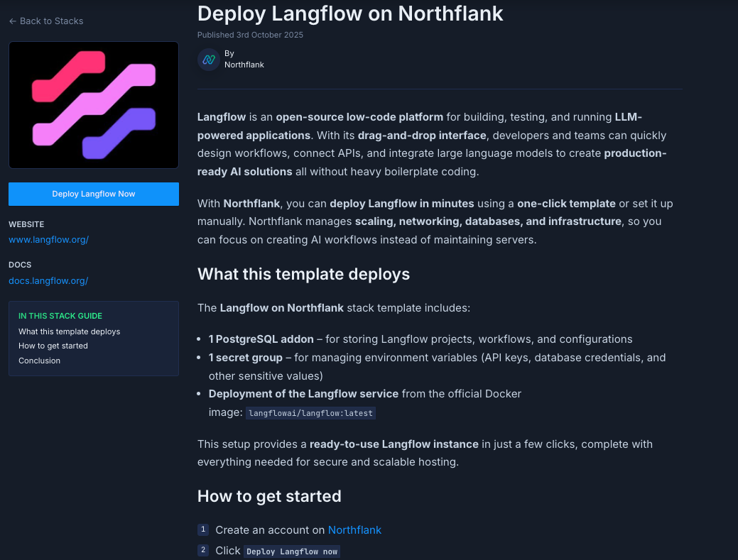Click the step 2 number badge

coord(203,550)
